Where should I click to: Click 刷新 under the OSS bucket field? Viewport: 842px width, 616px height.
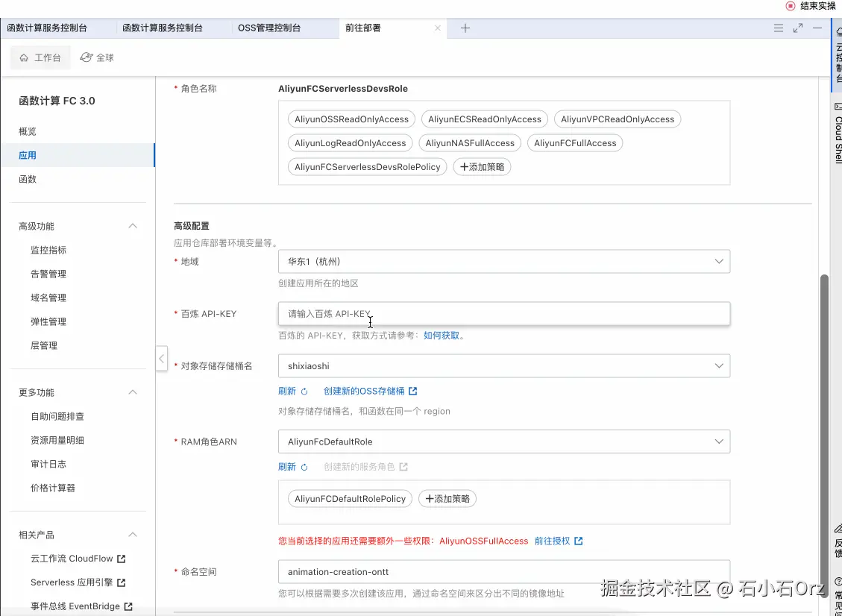tap(287, 391)
